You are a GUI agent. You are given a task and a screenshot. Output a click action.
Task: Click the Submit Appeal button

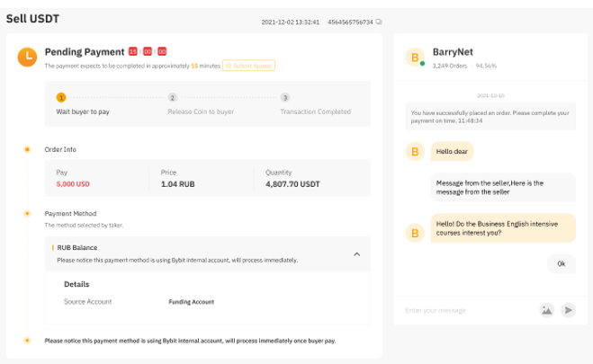coord(248,66)
